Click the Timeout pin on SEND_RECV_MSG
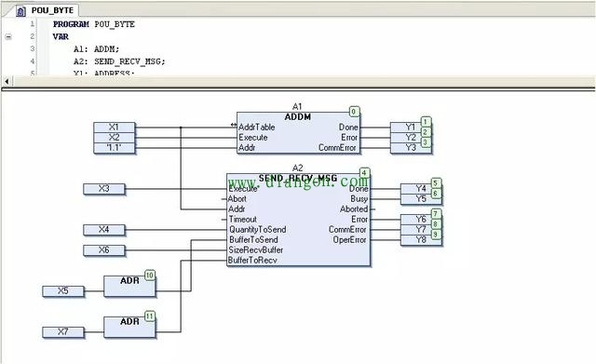596x364 pixels. tap(242, 219)
